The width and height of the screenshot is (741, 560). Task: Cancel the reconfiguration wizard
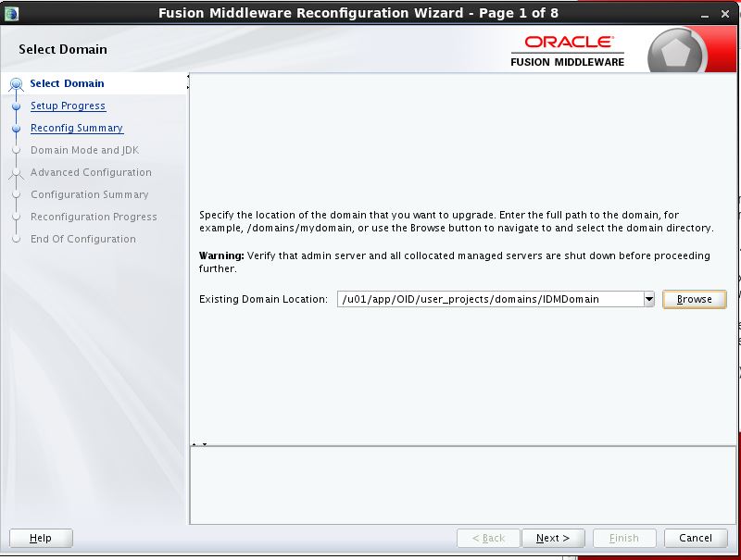pos(696,539)
